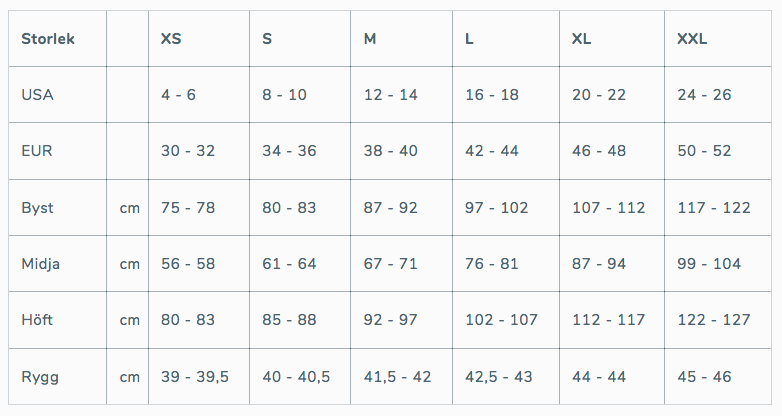Select the XXL size column header
The height and width of the screenshot is (416, 782).
[x=718, y=38]
